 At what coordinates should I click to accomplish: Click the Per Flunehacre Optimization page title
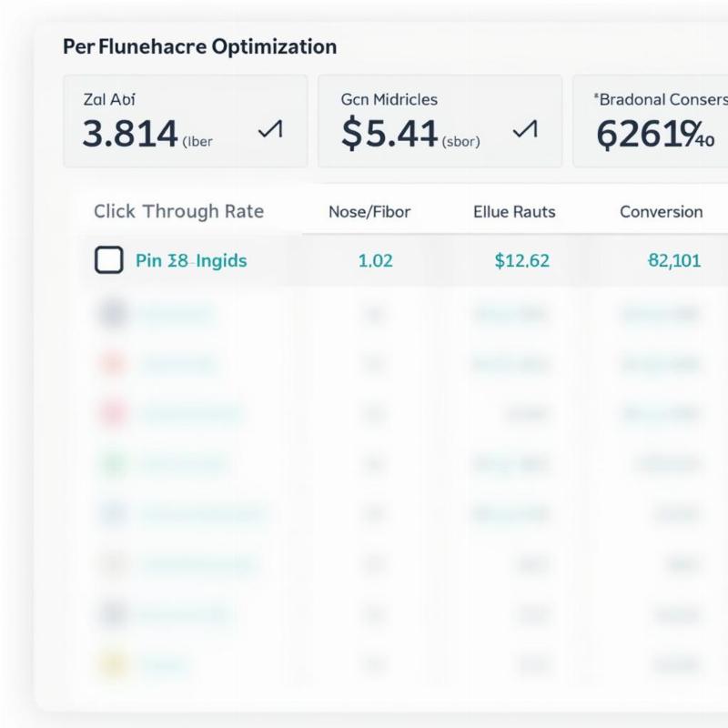point(199,46)
